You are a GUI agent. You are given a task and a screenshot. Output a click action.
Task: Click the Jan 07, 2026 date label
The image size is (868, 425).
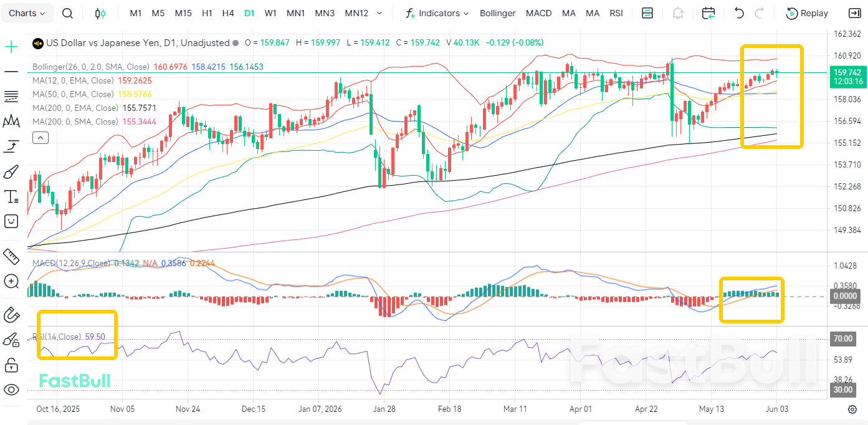[x=320, y=409]
